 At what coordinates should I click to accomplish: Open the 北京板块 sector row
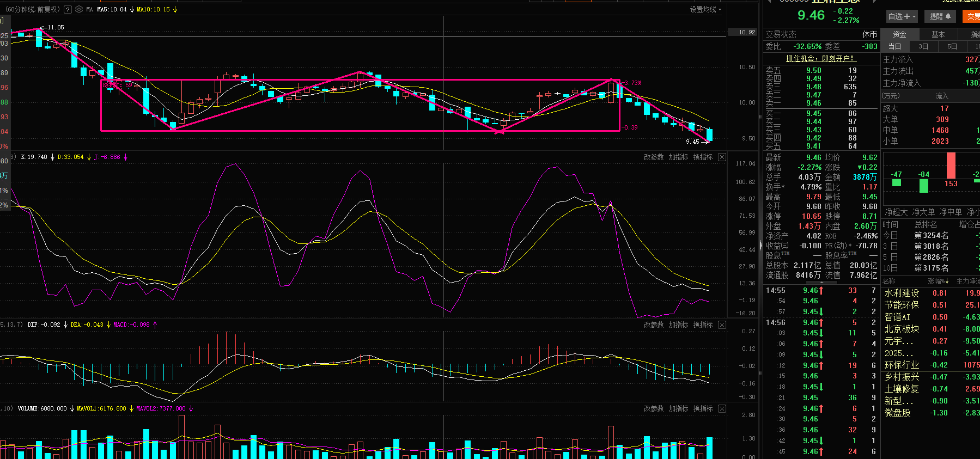point(931,329)
